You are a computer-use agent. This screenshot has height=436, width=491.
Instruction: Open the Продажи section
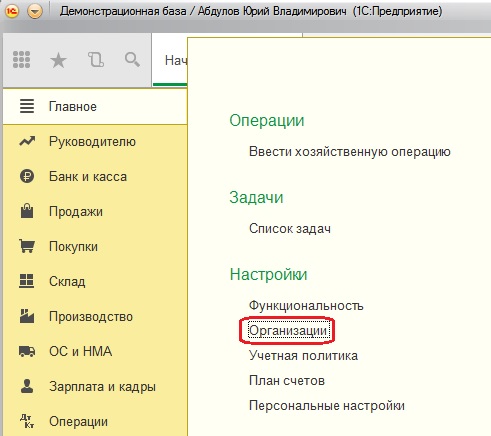coord(95,212)
